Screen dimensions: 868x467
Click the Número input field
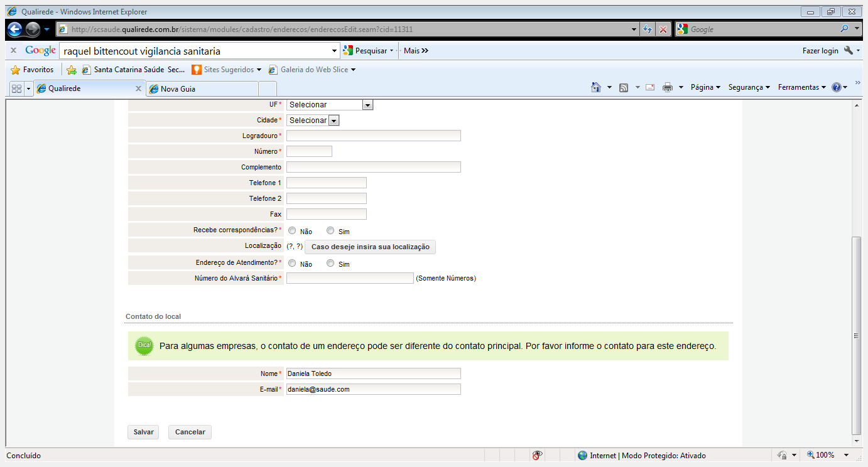tap(309, 151)
